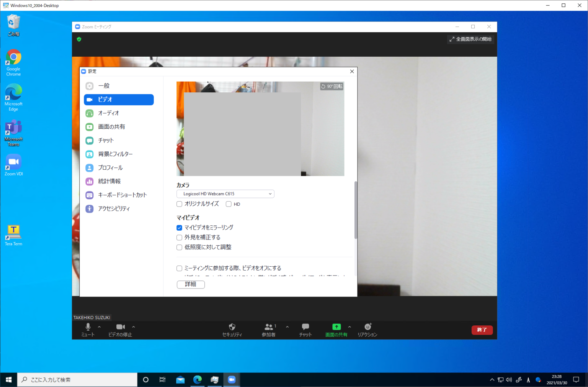This screenshot has width=588, height=387.
Task: Open the camera selection dropdown
Action: click(x=225, y=193)
